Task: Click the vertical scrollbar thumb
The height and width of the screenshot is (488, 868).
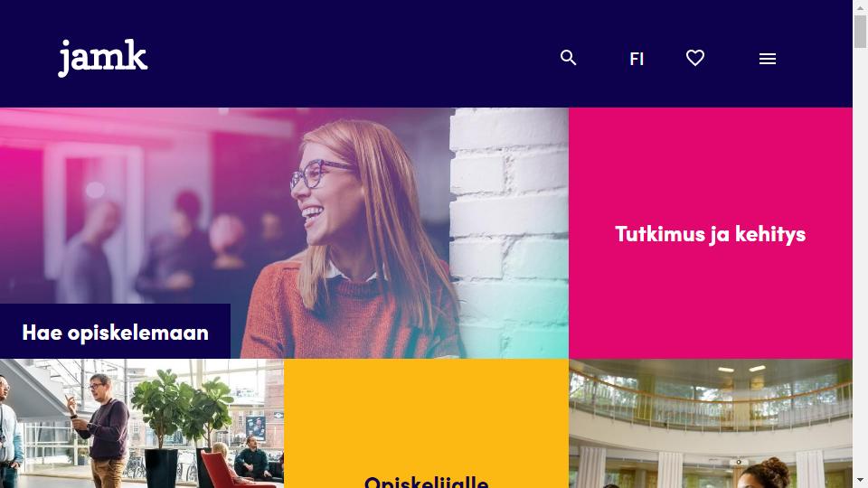Action: (x=860, y=32)
